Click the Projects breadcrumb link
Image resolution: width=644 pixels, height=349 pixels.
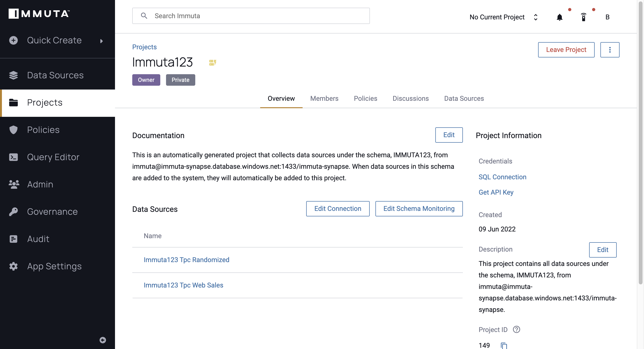[x=144, y=47]
